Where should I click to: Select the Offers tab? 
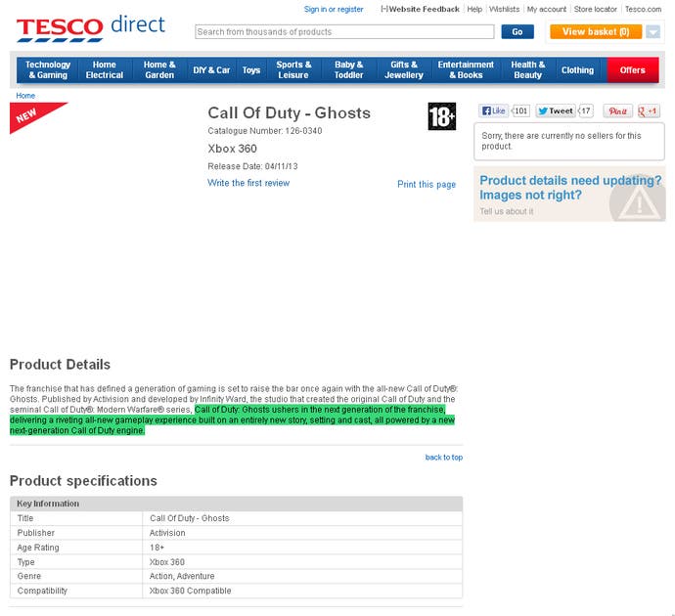(x=633, y=69)
